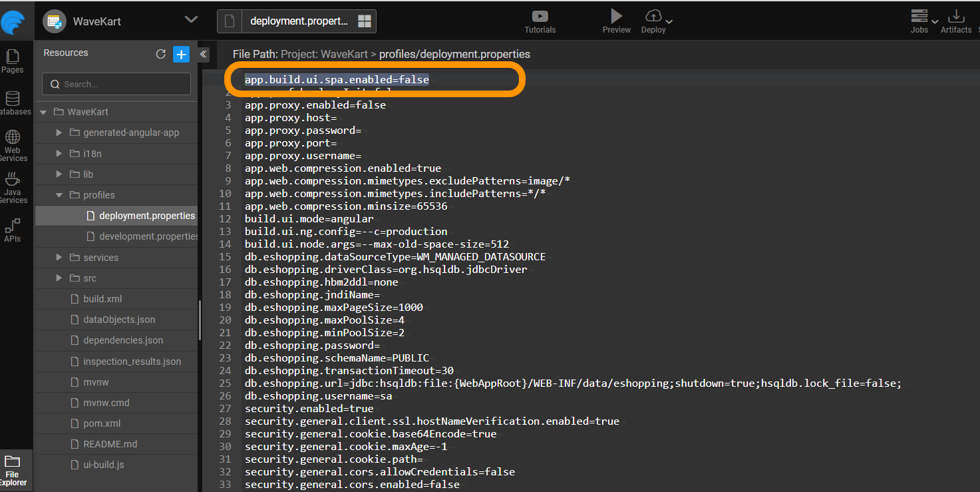Expand the services folder

coord(59,258)
